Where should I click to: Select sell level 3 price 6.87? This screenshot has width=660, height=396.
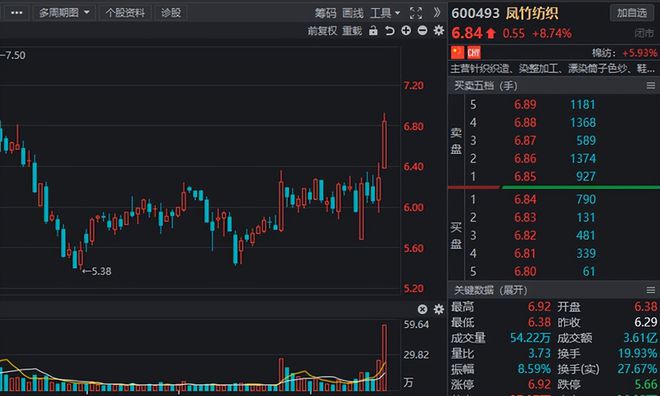tap(525, 141)
